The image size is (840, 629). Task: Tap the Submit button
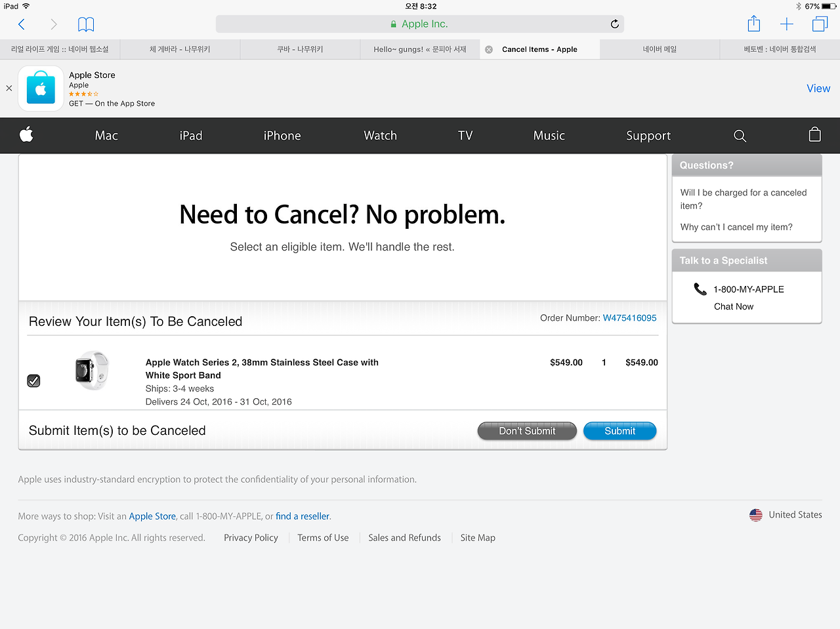click(619, 431)
